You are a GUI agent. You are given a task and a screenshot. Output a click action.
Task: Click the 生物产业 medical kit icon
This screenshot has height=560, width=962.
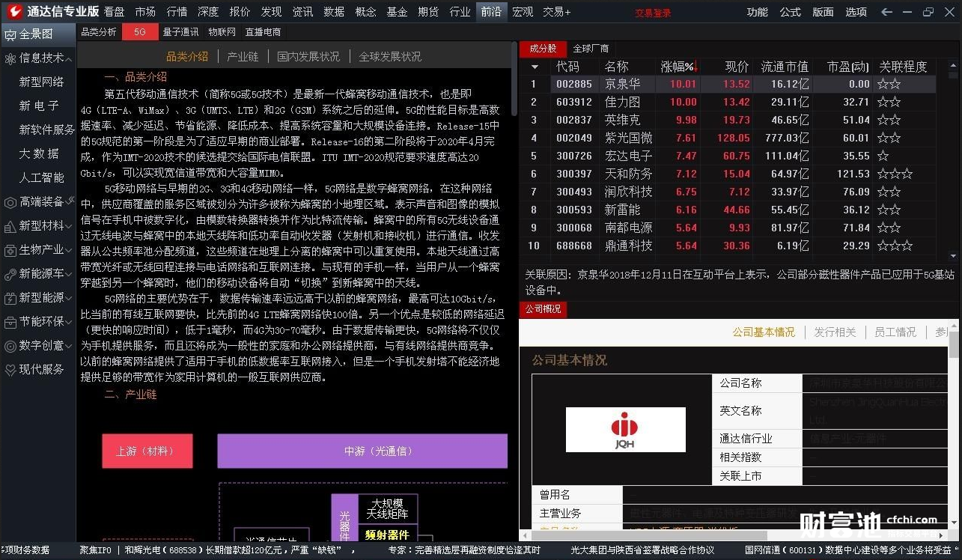point(10,250)
